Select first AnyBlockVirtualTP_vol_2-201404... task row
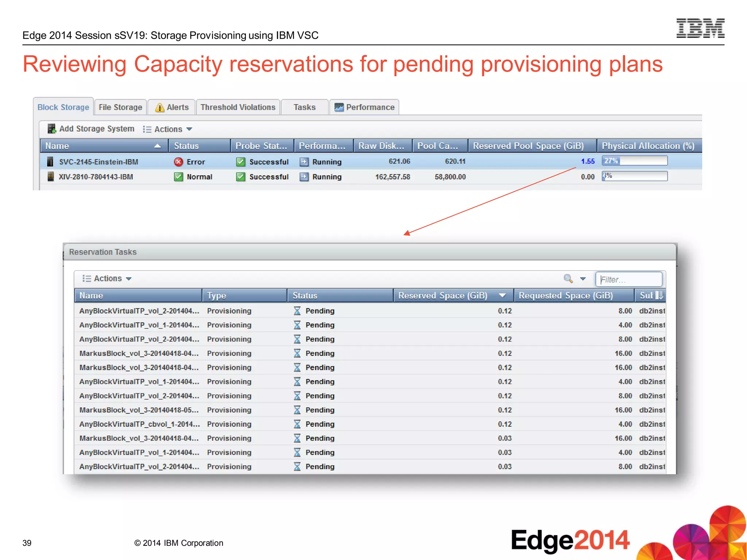The image size is (747, 560). (370, 311)
